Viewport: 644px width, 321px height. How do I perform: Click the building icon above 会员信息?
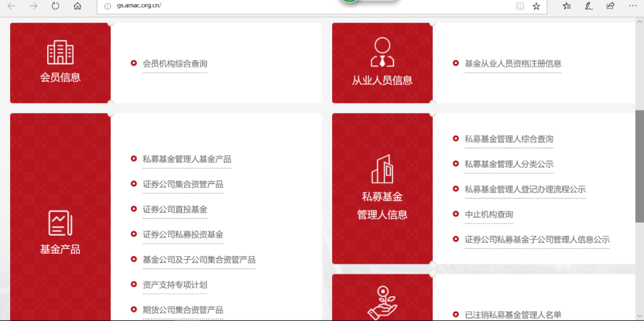pyautogui.click(x=60, y=52)
